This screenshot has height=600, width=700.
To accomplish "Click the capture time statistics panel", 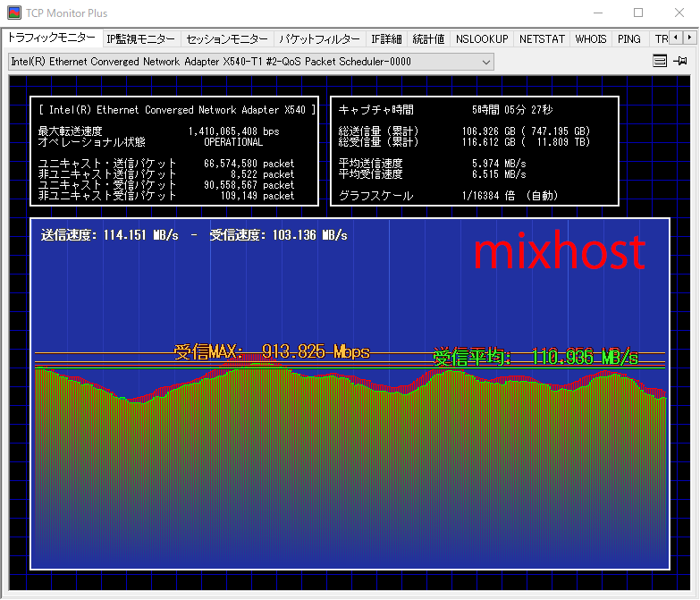I will coord(474,150).
